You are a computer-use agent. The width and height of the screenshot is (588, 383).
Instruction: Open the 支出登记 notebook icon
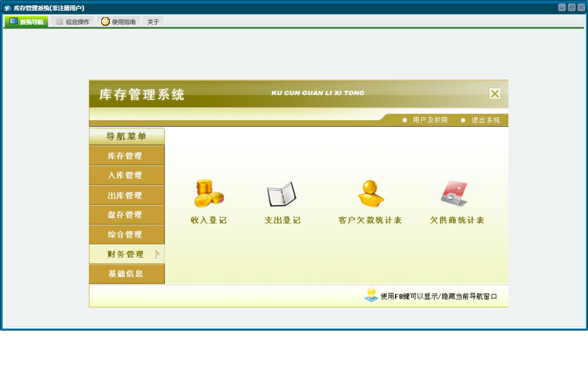(282, 194)
